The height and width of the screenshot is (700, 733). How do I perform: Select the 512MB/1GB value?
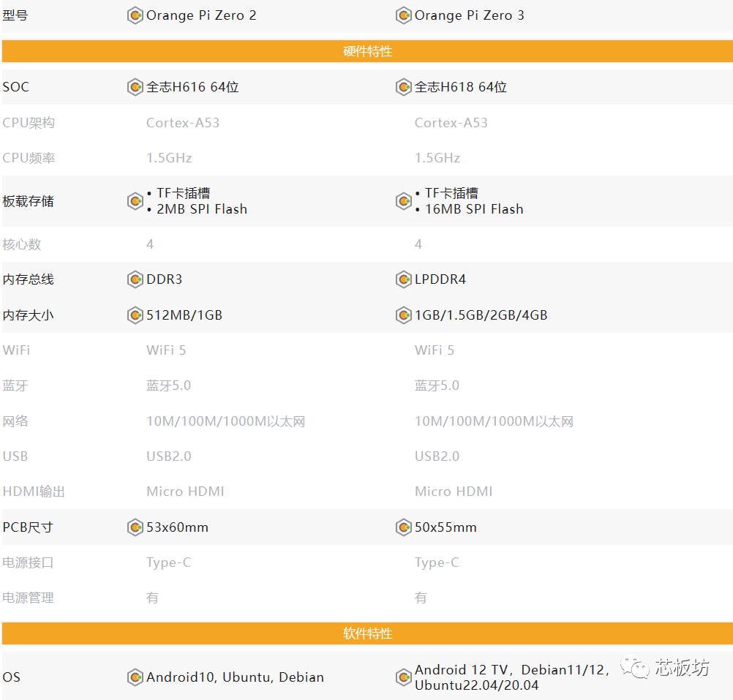pos(184,315)
